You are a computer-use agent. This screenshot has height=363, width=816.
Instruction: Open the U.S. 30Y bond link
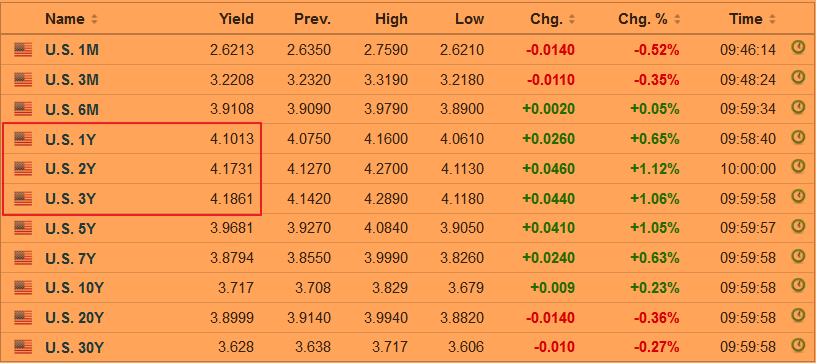(x=74, y=347)
